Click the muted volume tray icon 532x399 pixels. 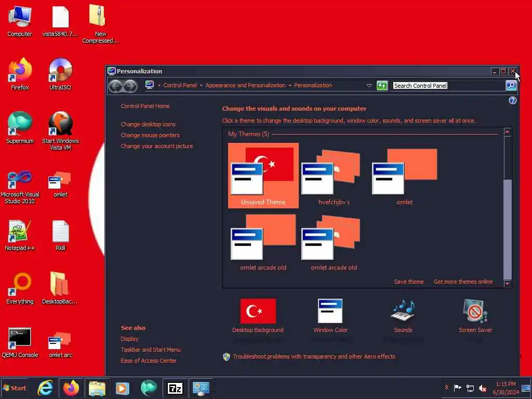coord(482,388)
